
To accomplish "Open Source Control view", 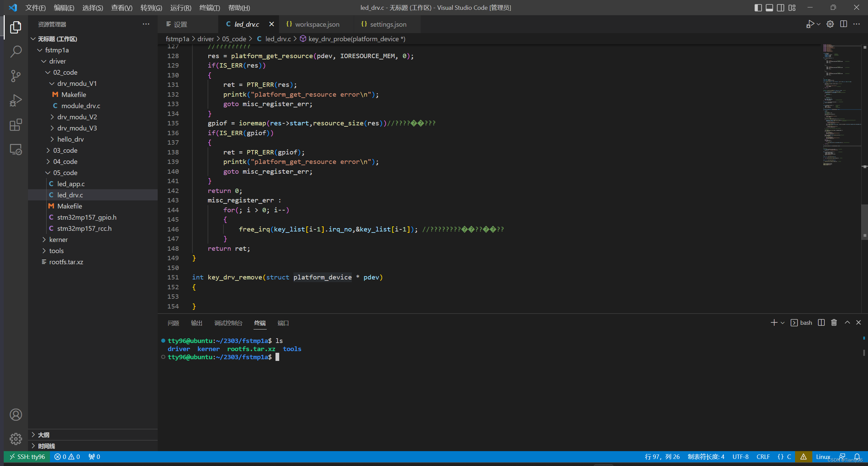I will point(16,76).
